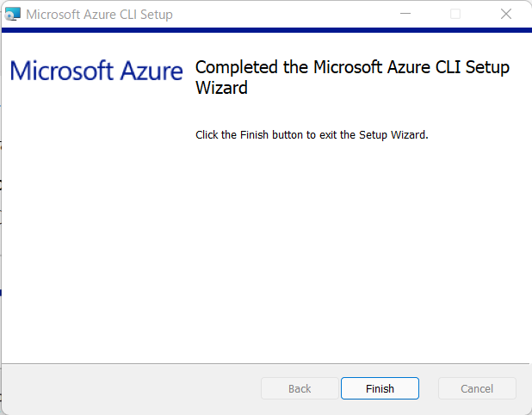532x415 pixels.
Task: Click the greyed-out maximize button
Action: click(455, 14)
